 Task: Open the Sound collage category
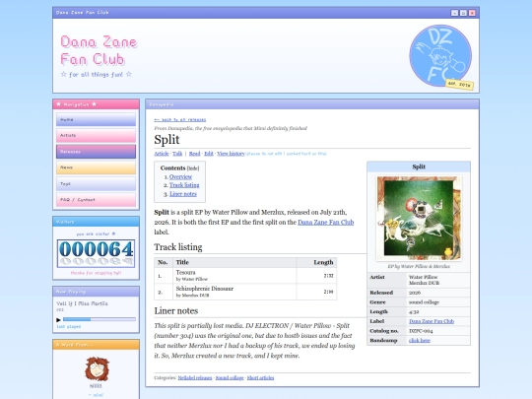click(x=230, y=378)
